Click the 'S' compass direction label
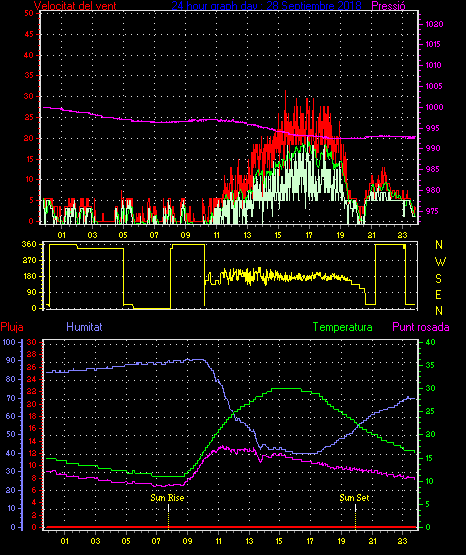Image resolution: width=466 pixels, height=555 pixels. [x=438, y=279]
